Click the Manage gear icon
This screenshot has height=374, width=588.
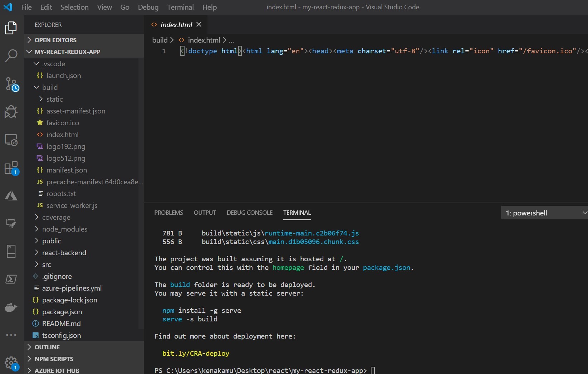point(11,363)
